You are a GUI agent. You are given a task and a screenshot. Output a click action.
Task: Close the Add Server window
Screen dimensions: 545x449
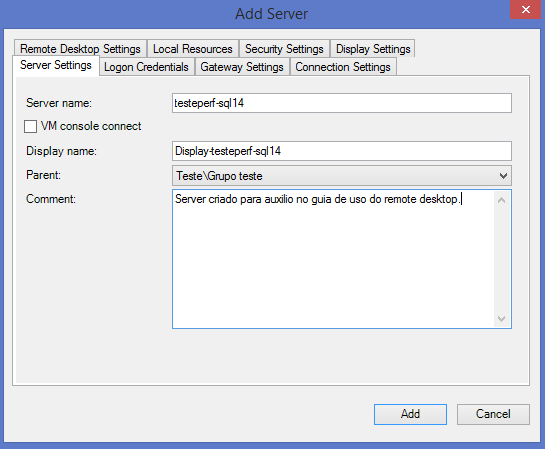[526, 9]
